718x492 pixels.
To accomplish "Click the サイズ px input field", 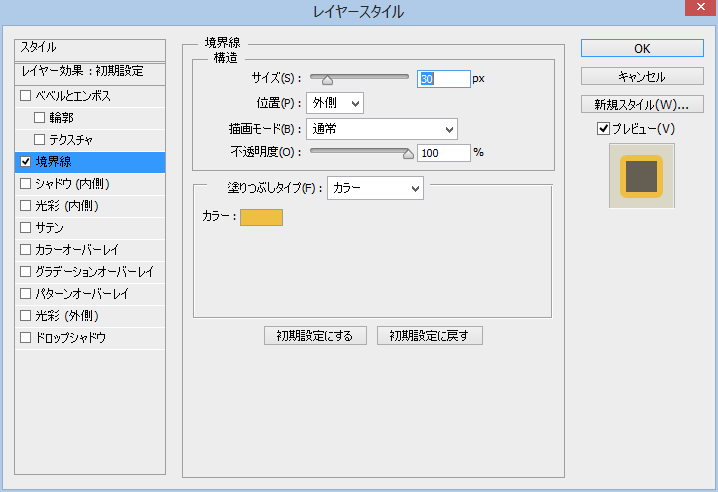I will pos(443,78).
